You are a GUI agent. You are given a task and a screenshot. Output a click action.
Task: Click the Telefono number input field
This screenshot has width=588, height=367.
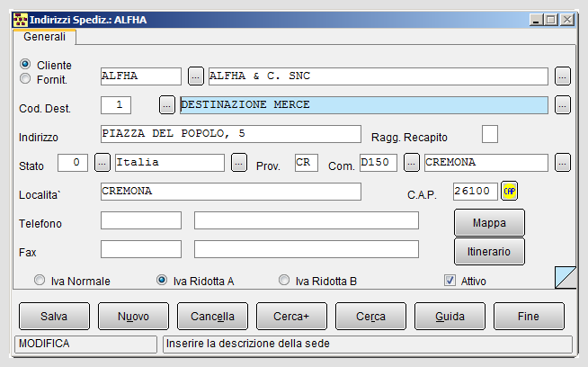coord(141,220)
